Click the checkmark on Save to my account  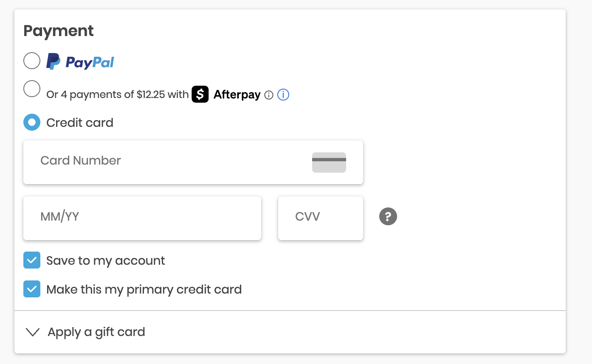tap(32, 260)
